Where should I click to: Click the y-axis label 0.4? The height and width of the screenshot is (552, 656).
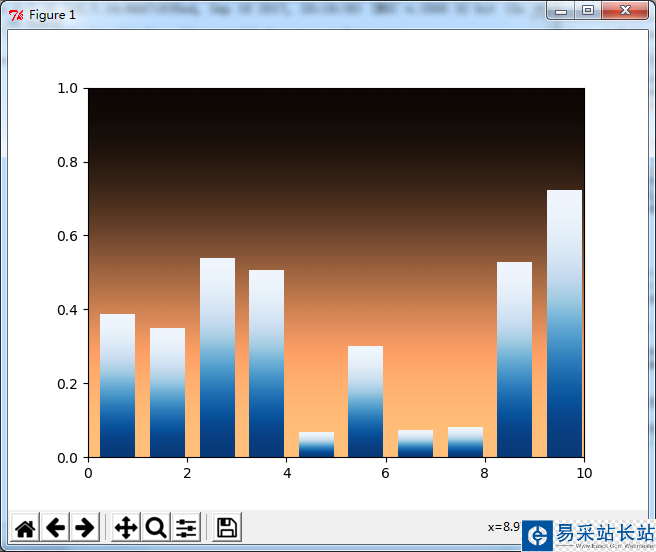point(67,310)
